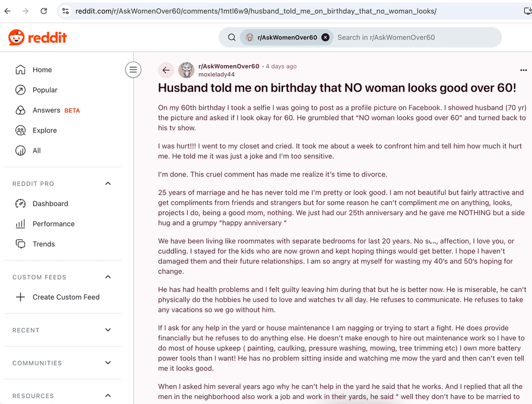Click the REDDIT PRO section heading
Viewport: 532px width, 404px height.
coord(33,184)
